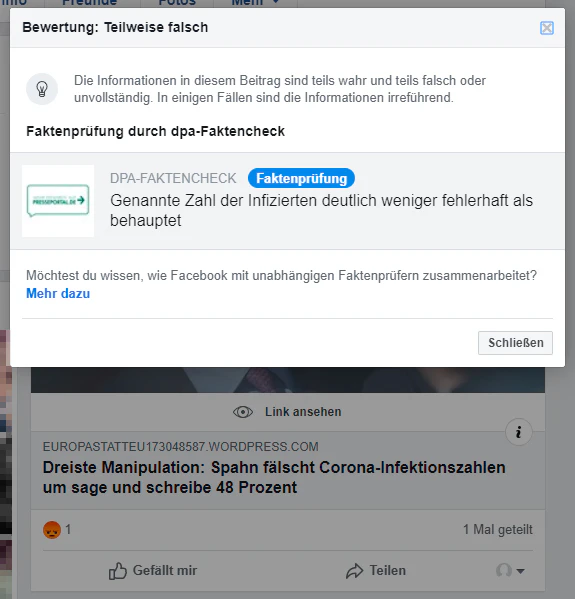Click the 'Faktenprüfung durch dpa-Faktencheck' heading

tap(155, 131)
